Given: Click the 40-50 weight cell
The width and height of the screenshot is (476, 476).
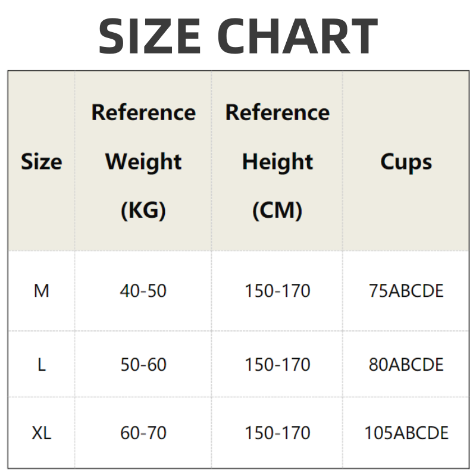Looking at the screenshot, I should (x=143, y=291).
